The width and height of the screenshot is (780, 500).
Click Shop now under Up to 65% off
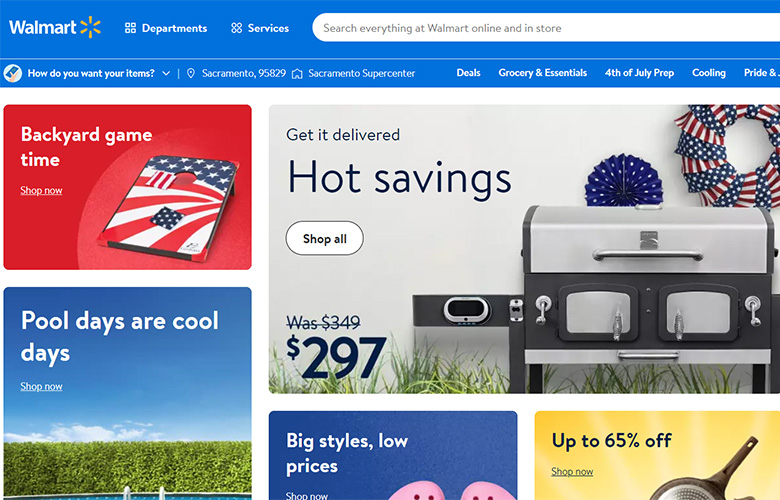[572, 471]
